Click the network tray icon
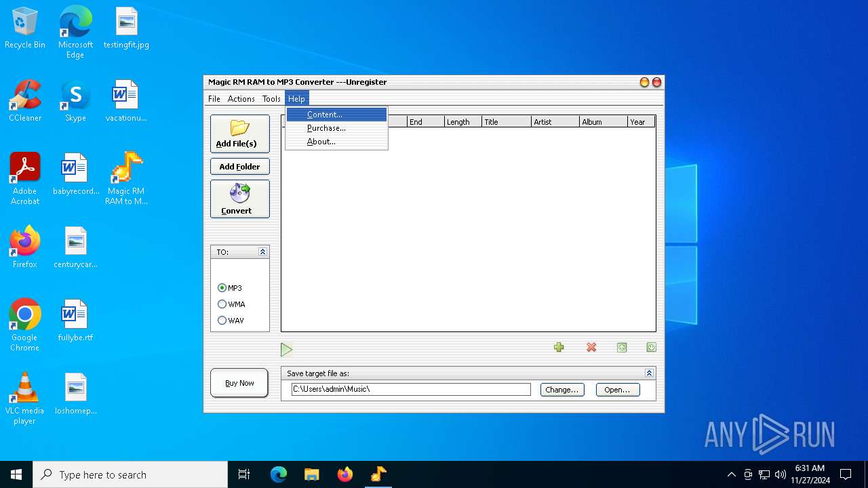Image resolution: width=868 pixels, height=488 pixels. [x=764, y=474]
